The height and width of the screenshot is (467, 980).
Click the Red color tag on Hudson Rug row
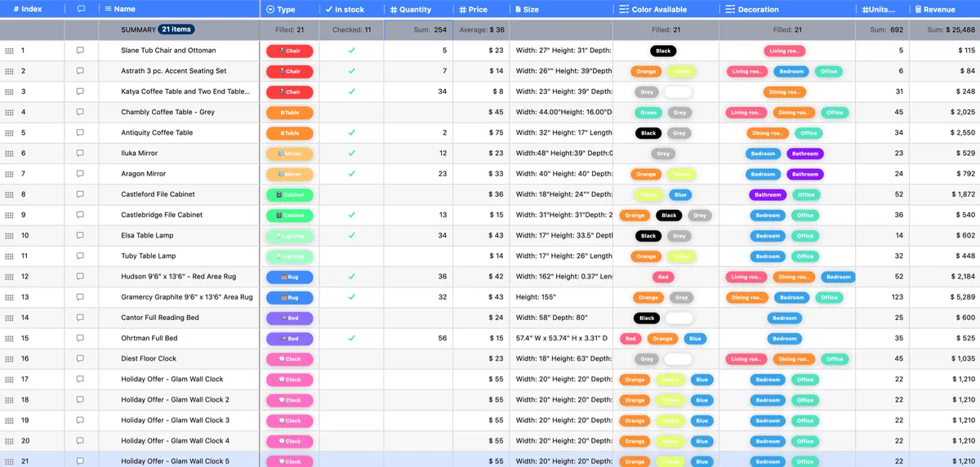pyautogui.click(x=663, y=277)
